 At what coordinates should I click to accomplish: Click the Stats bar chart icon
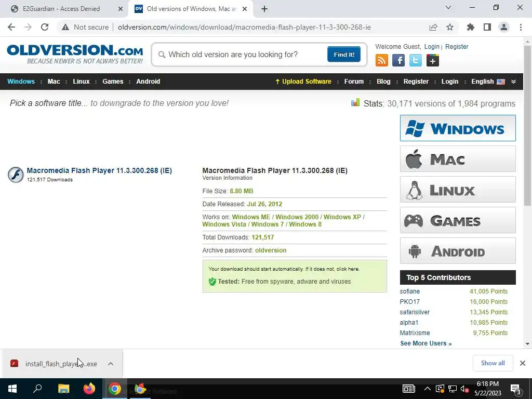click(355, 102)
